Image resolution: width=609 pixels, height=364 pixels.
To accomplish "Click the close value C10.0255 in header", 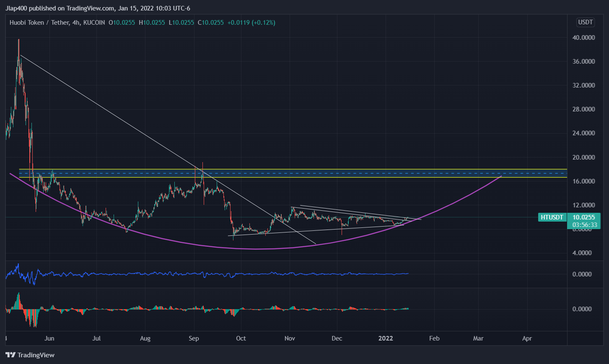I will pos(211,23).
